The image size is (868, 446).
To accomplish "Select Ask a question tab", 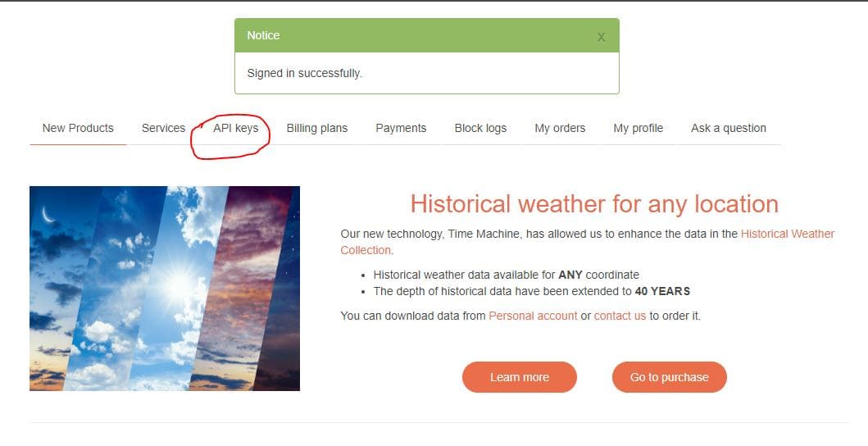I will click(x=729, y=128).
